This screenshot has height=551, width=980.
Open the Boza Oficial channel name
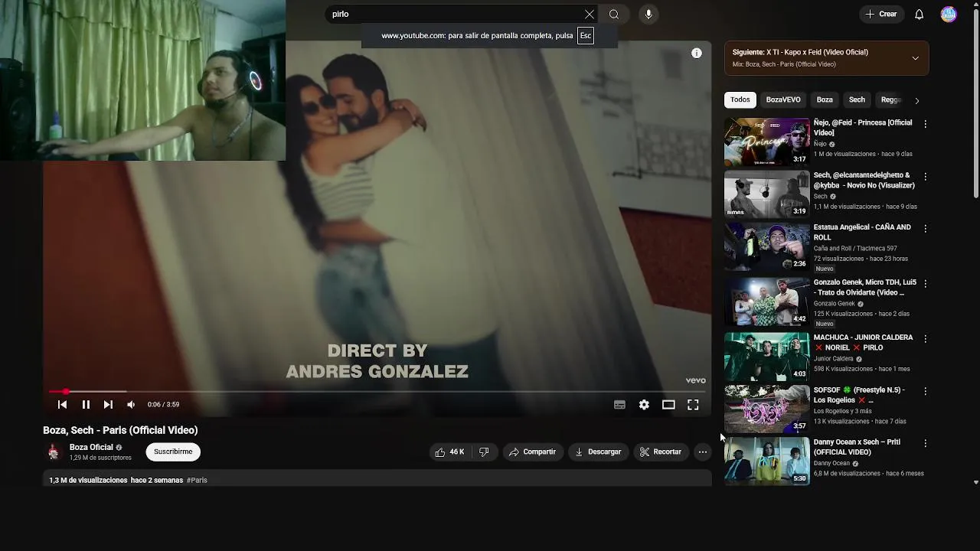(x=91, y=448)
